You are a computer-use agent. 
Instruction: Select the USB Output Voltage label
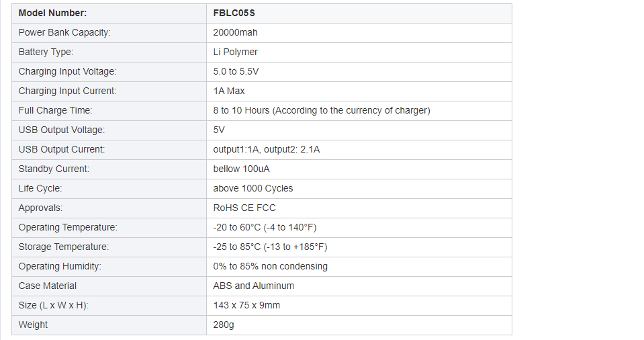62,130
